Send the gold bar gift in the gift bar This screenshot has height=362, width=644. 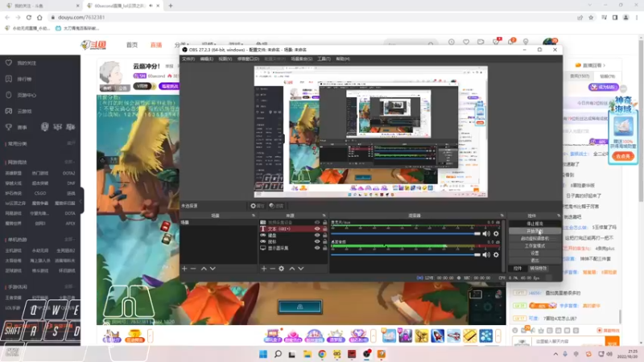(x=470, y=335)
